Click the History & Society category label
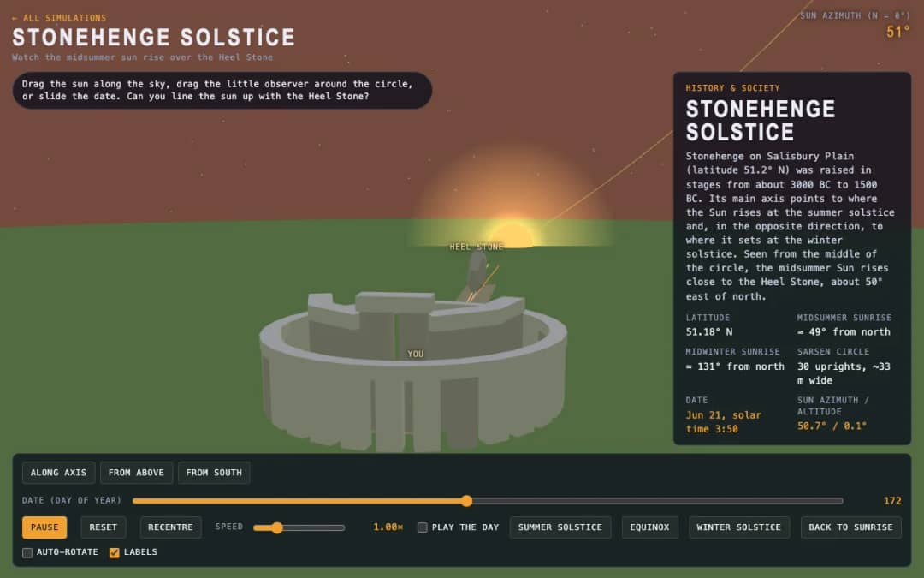The height and width of the screenshot is (578, 924). 732,88
